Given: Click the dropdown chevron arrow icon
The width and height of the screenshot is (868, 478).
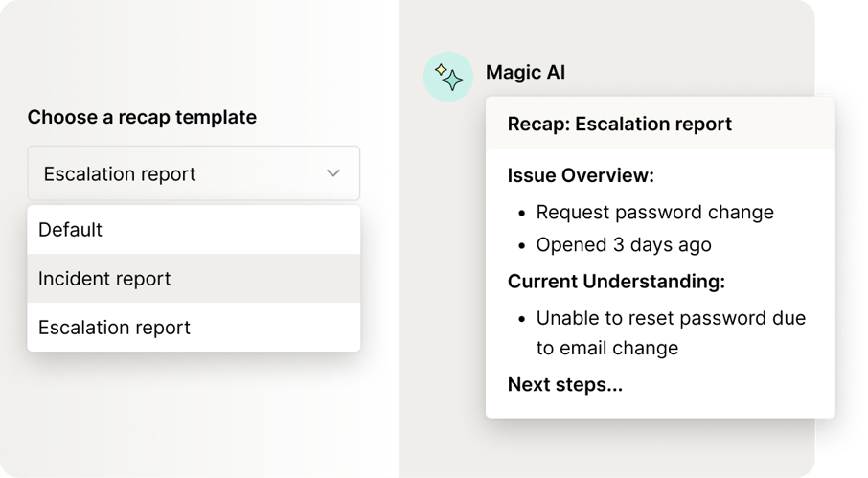Looking at the screenshot, I should [x=333, y=173].
